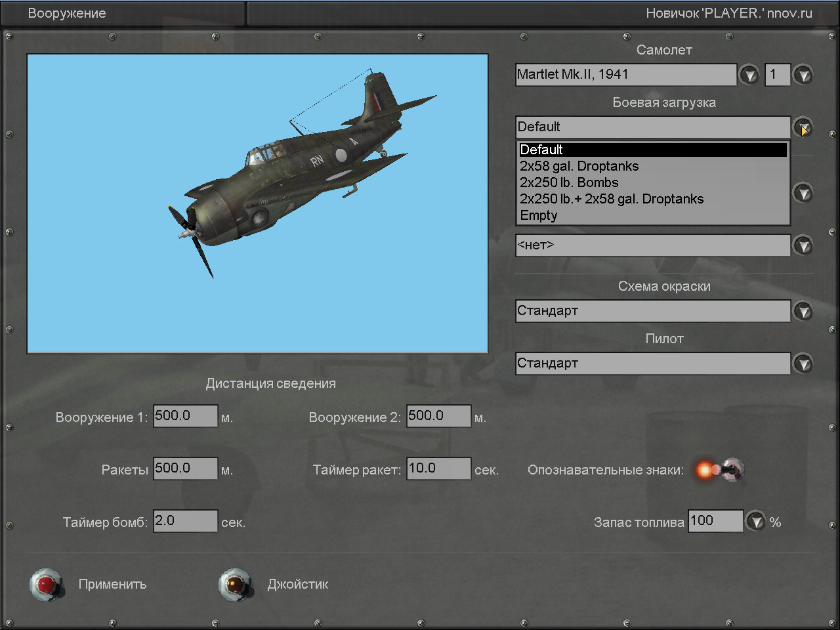Select the Default loadout in the list
This screenshot has width=840, height=630.
coord(653,150)
